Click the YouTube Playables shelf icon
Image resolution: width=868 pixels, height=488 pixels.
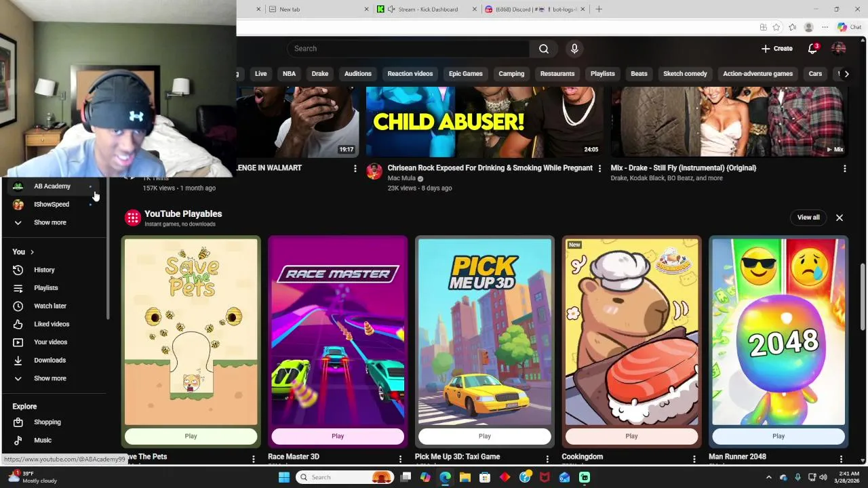click(x=132, y=218)
